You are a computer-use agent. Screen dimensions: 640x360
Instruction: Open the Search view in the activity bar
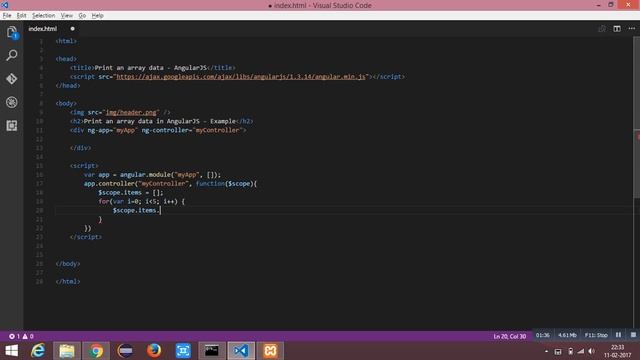pyautogui.click(x=12, y=55)
